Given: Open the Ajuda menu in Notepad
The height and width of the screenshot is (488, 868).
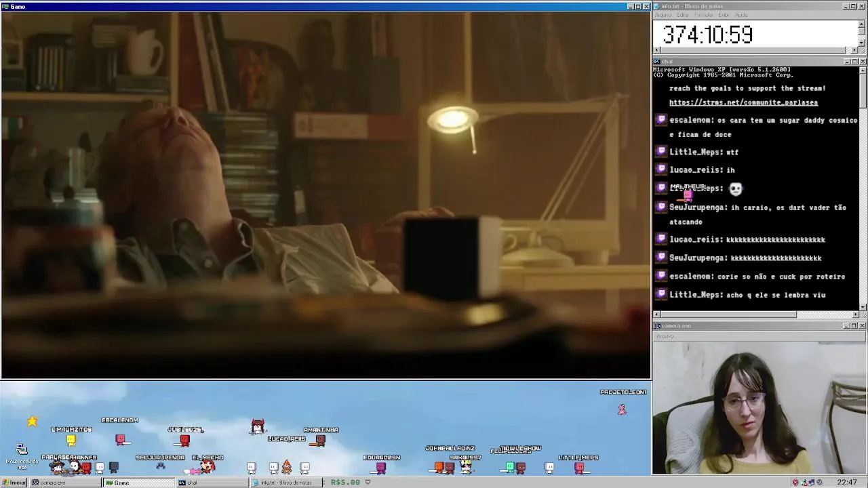Looking at the screenshot, I should pos(741,15).
